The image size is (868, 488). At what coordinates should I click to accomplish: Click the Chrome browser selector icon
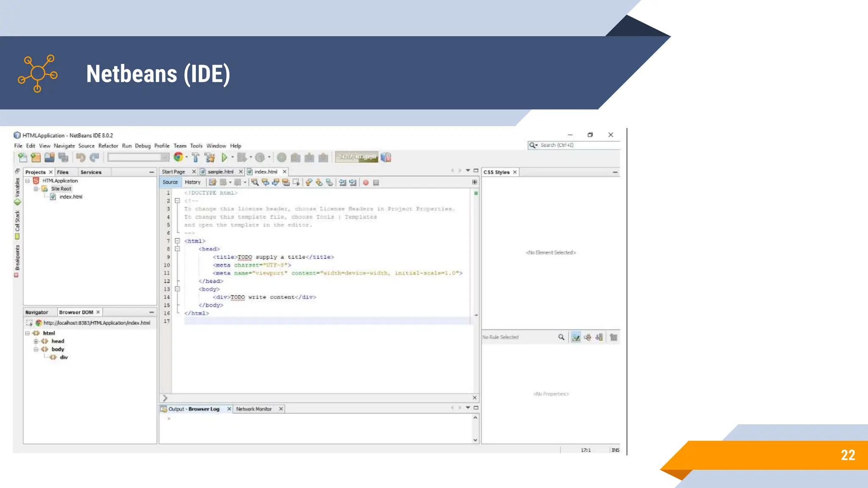click(178, 157)
